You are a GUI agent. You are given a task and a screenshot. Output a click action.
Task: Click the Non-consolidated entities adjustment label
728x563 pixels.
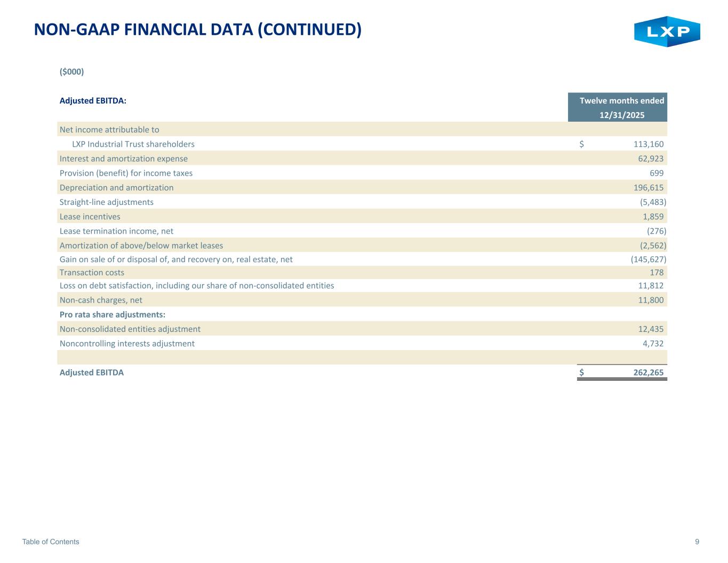click(130, 329)
